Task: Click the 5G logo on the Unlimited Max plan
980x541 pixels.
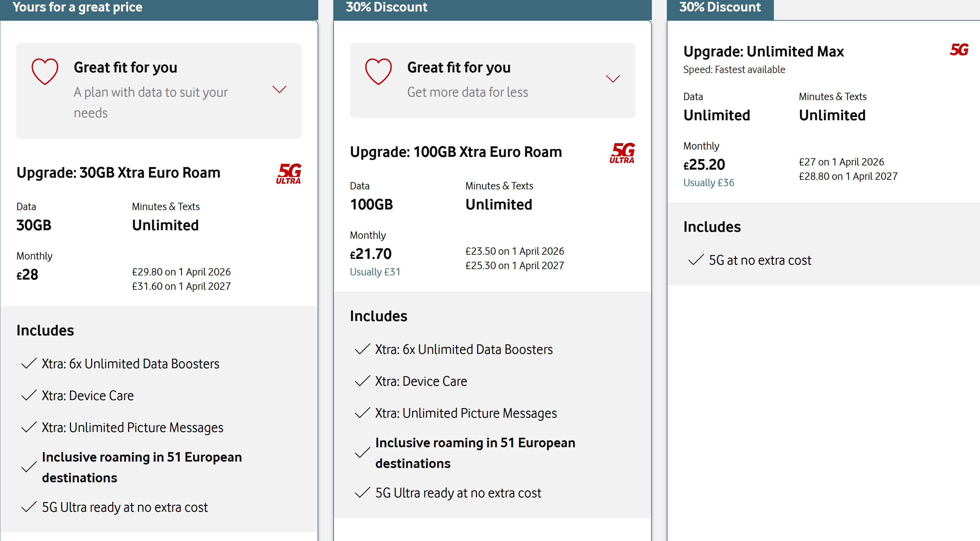Action: click(959, 50)
